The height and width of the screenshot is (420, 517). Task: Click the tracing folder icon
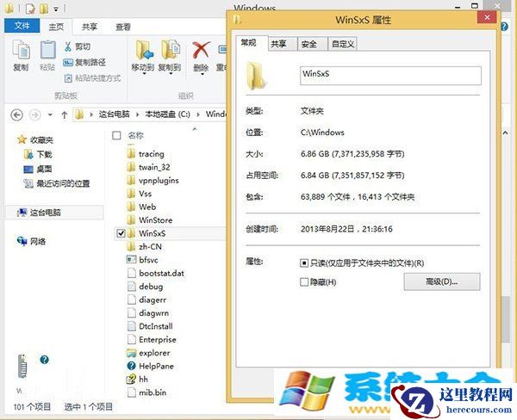[x=131, y=153]
